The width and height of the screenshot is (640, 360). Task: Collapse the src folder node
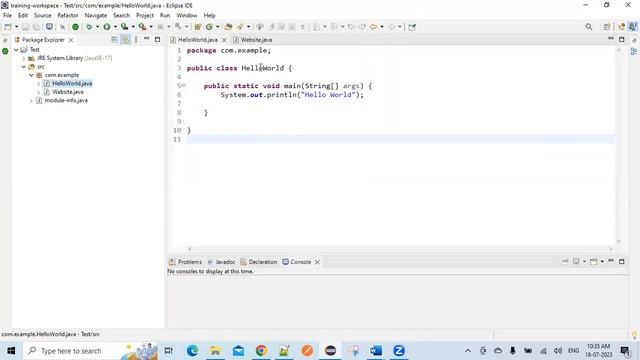[24, 67]
